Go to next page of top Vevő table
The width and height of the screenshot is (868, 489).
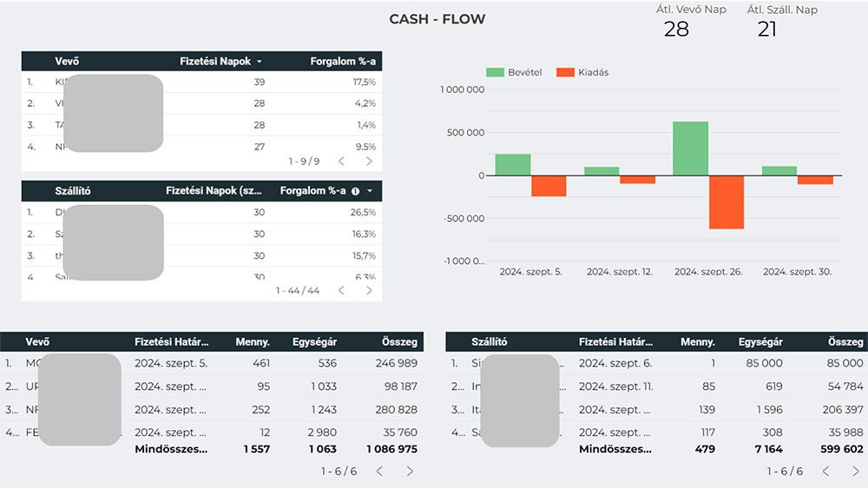(369, 162)
